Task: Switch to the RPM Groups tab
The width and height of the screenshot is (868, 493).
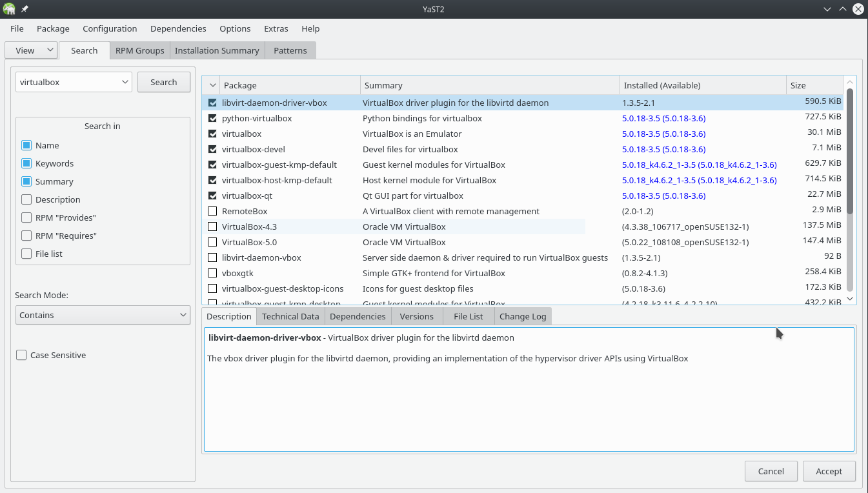Action: [140, 50]
